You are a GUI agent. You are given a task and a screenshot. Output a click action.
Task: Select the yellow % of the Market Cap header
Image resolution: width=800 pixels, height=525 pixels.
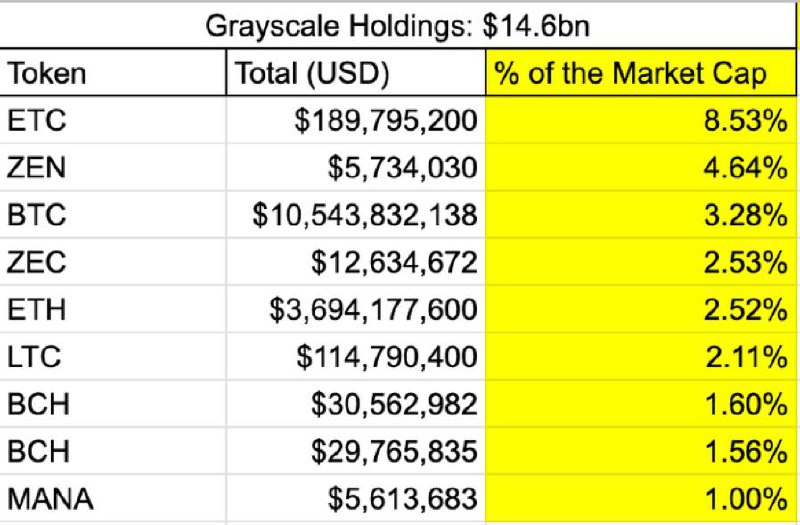(x=641, y=72)
